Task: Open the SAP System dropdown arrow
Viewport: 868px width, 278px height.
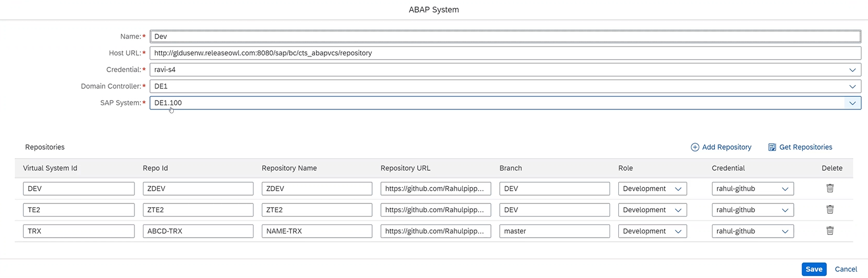Action: tap(852, 103)
